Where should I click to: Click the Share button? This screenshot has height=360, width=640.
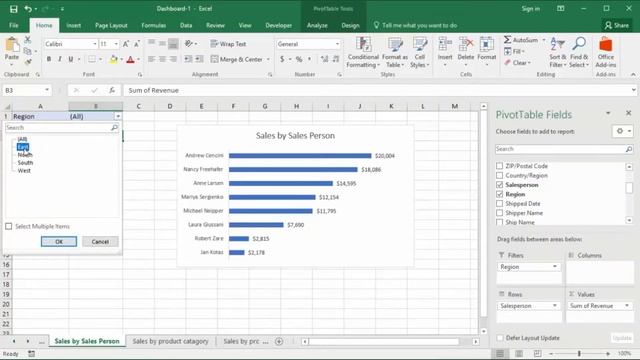coord(616,25)
